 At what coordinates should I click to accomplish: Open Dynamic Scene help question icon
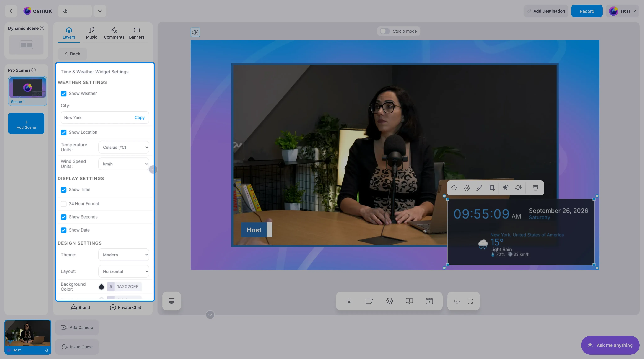click(42, 28)
